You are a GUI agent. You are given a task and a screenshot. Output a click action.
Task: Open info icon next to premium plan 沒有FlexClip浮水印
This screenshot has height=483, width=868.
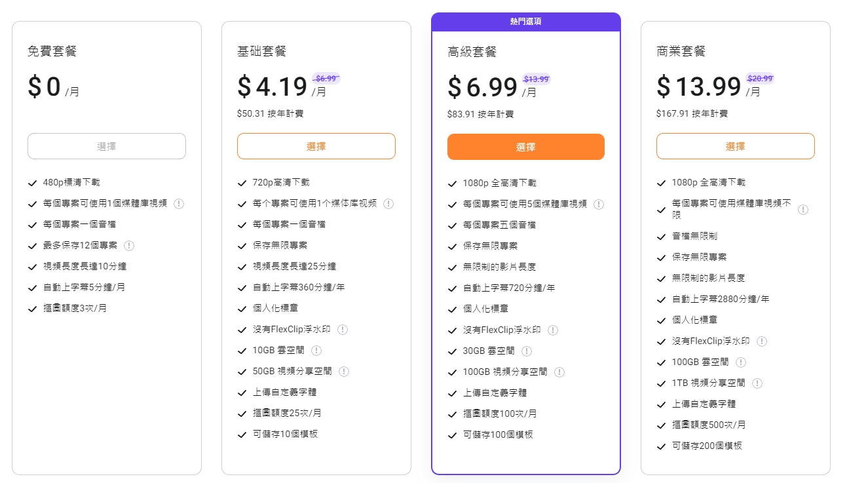(553, 330)
